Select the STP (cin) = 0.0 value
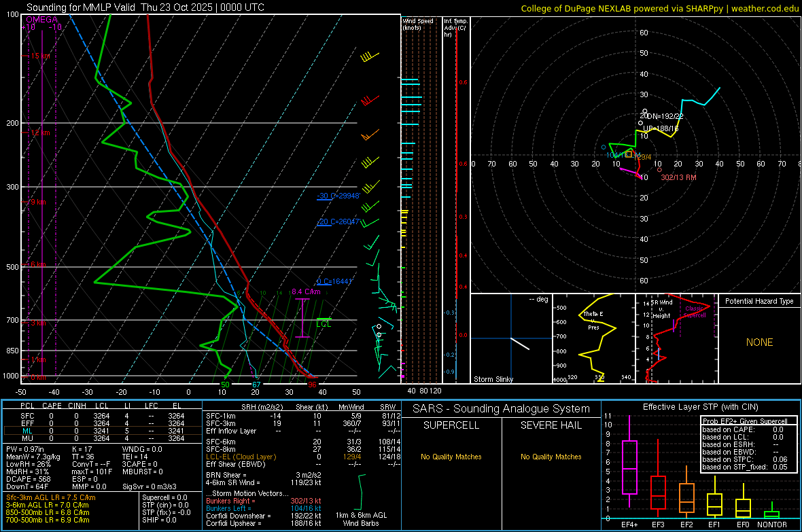 click(165, 505)
